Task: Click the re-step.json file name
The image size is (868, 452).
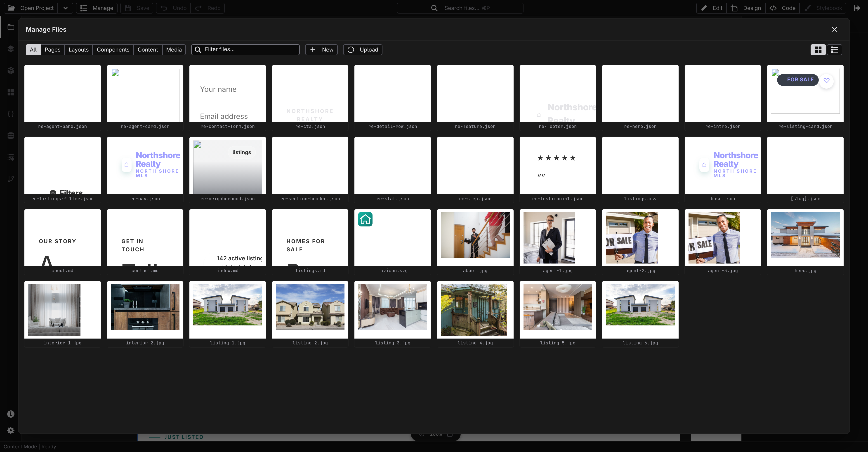Action: [475, 199]
